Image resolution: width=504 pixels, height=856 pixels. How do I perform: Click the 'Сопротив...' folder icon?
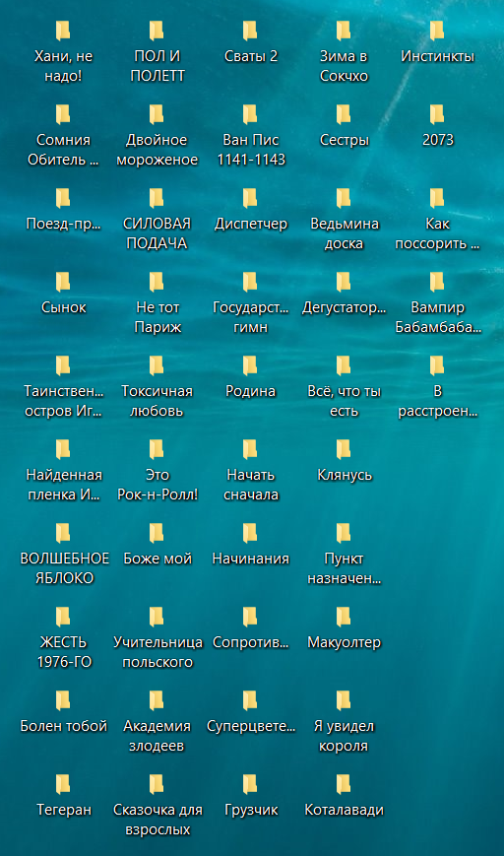click(250, 618)
